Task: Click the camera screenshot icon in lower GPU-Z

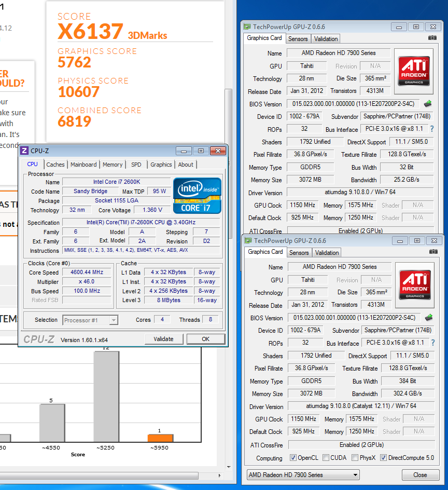Action: click(433, 252)
